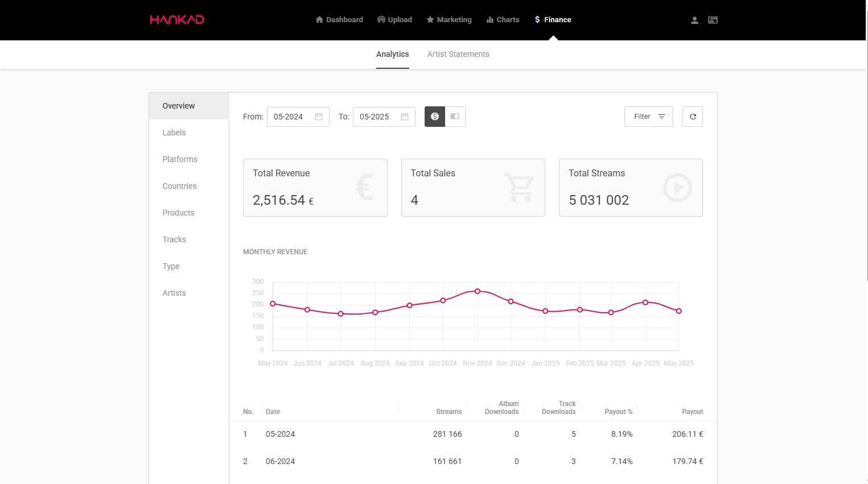
Task: Click the Dec 2024 chart data point
Action: 511,301
